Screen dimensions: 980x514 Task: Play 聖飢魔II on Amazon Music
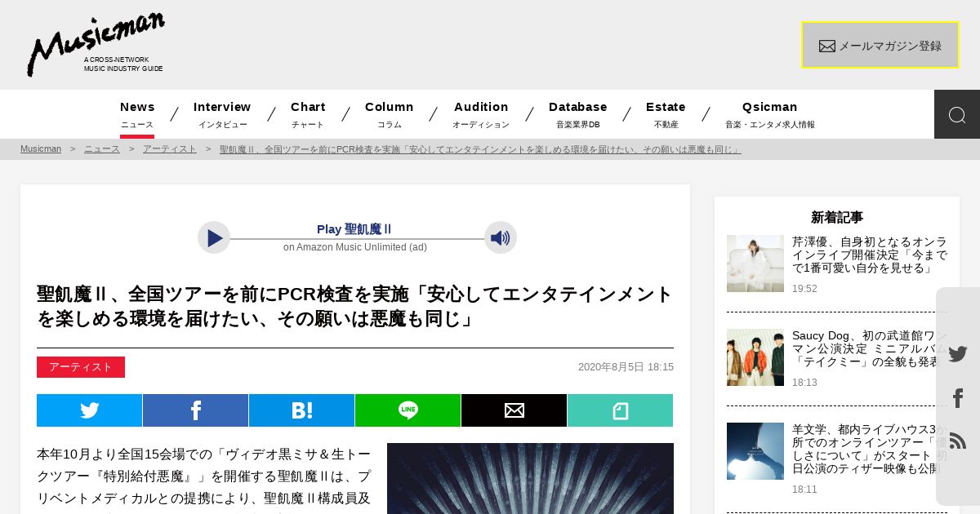pyautogui.click(x=214, y=237)
